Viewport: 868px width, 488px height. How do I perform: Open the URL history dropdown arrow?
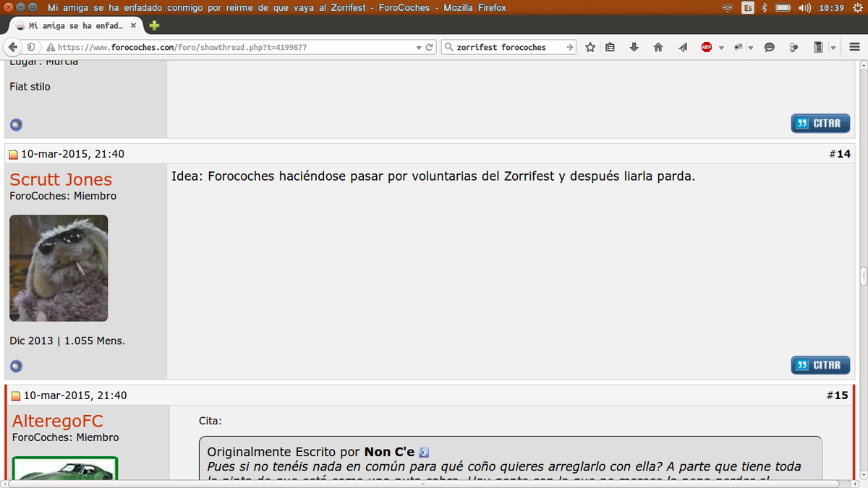point(419,48)
